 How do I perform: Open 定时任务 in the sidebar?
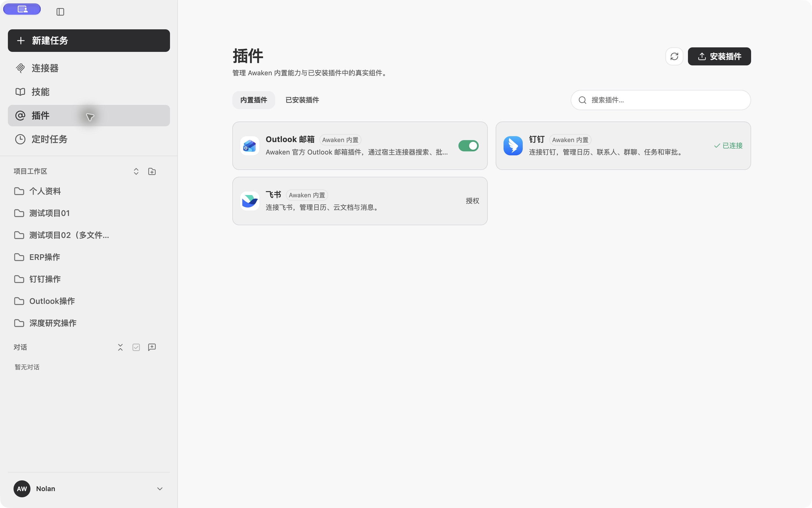tap(89, 139)
